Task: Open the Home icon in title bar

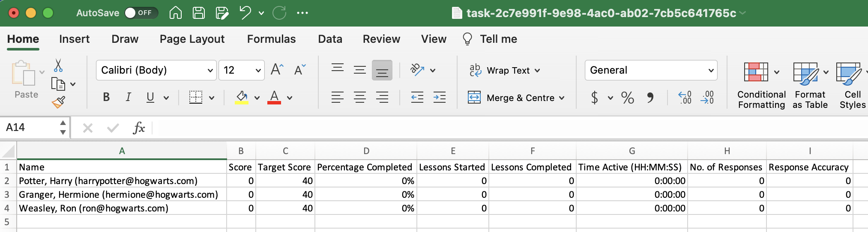Action: 175,13
